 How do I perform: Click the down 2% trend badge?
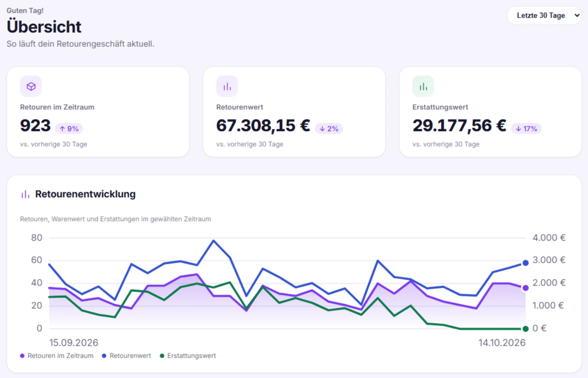click(x=329, y=129)
